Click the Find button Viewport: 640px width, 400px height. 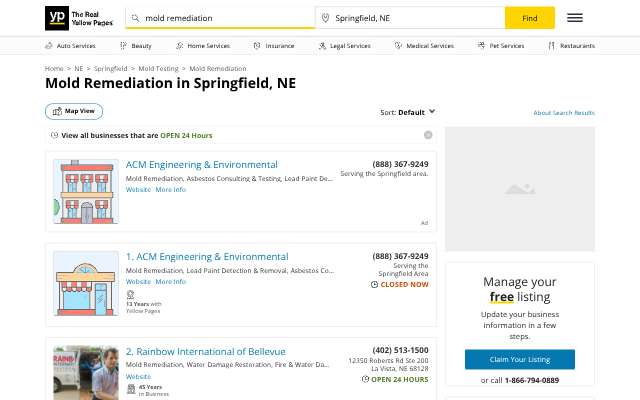click(x=530, y=18)
